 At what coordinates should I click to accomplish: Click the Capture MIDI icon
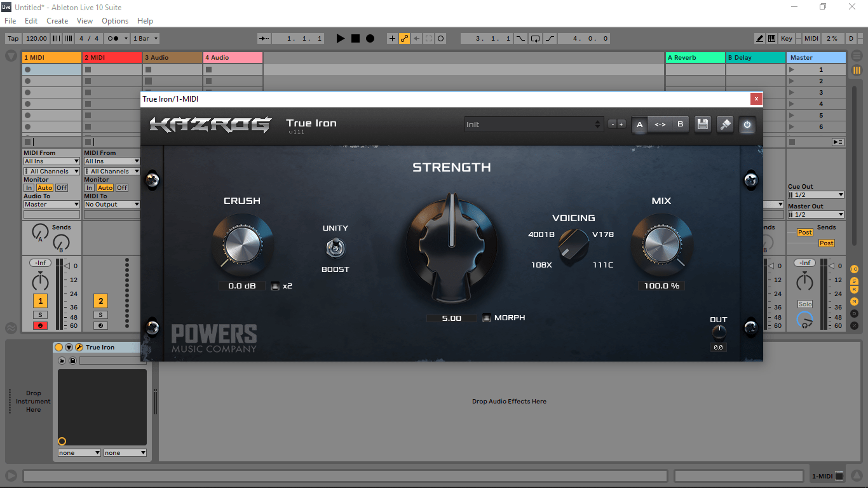click(429, 38)
